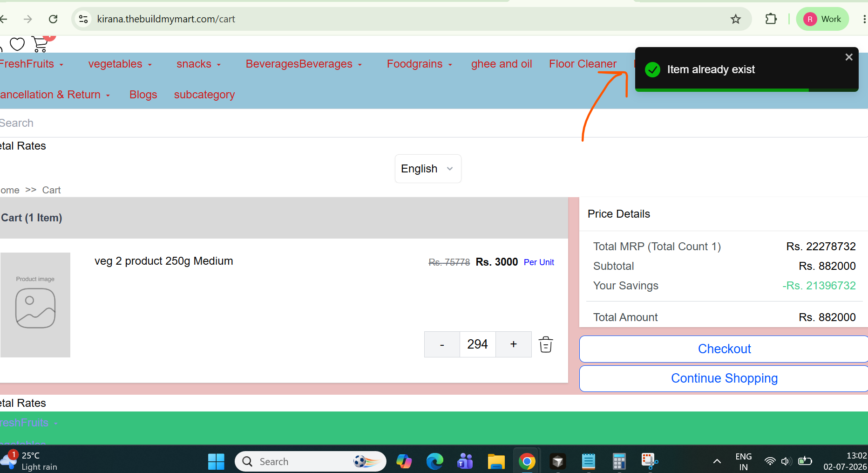Viewport: 868px width, 473px height.
Task: Open the shopping cart icon
Action: [40, 44]
